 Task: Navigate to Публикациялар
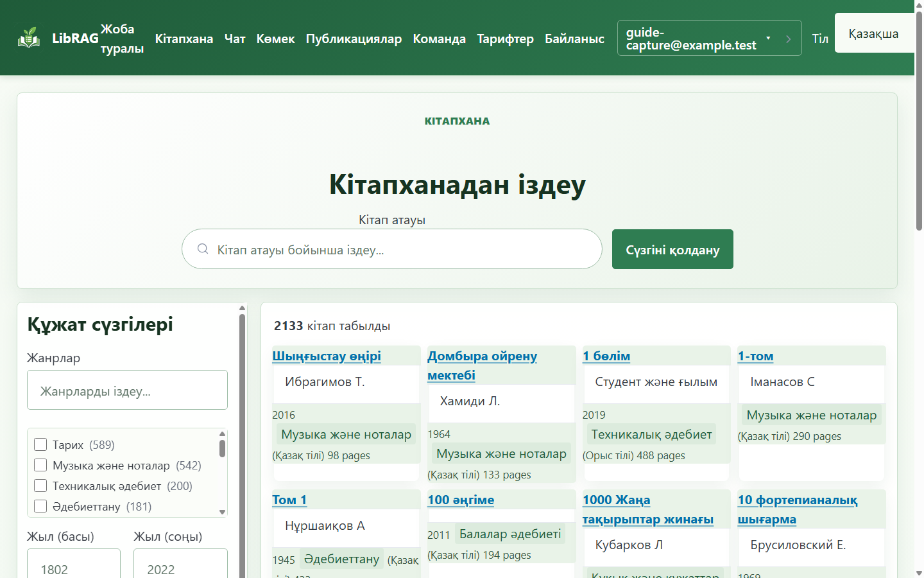click(x=354, y=39)
